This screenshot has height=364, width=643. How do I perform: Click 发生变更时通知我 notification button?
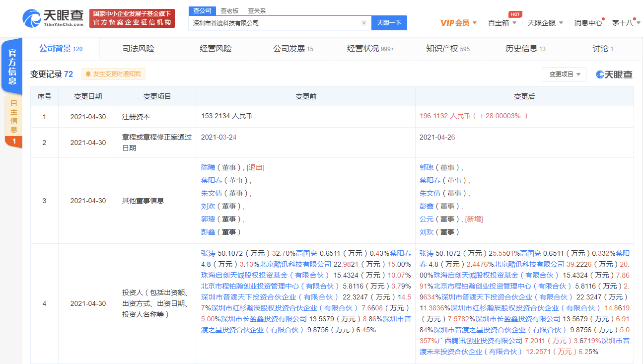(x=113, y=74)
